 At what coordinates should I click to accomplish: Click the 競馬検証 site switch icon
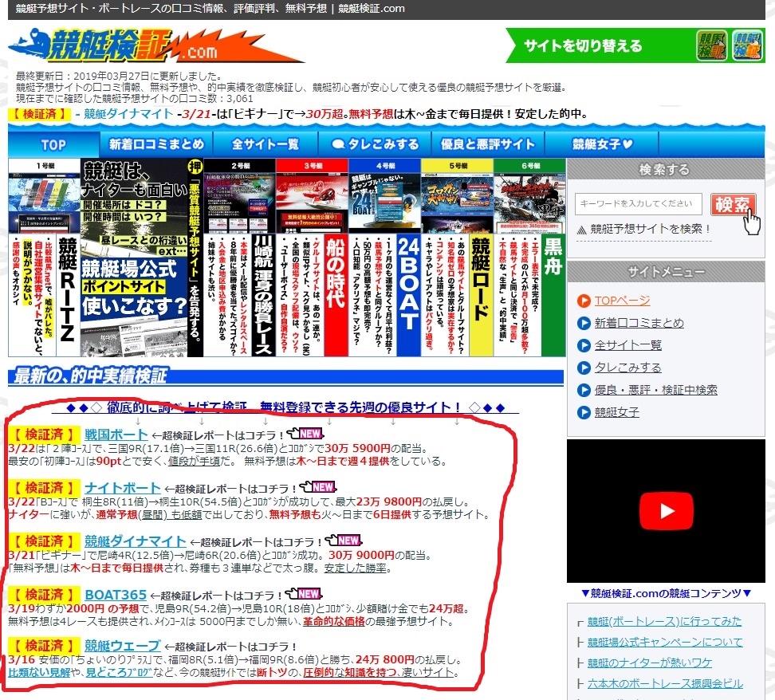pos(712,45)
